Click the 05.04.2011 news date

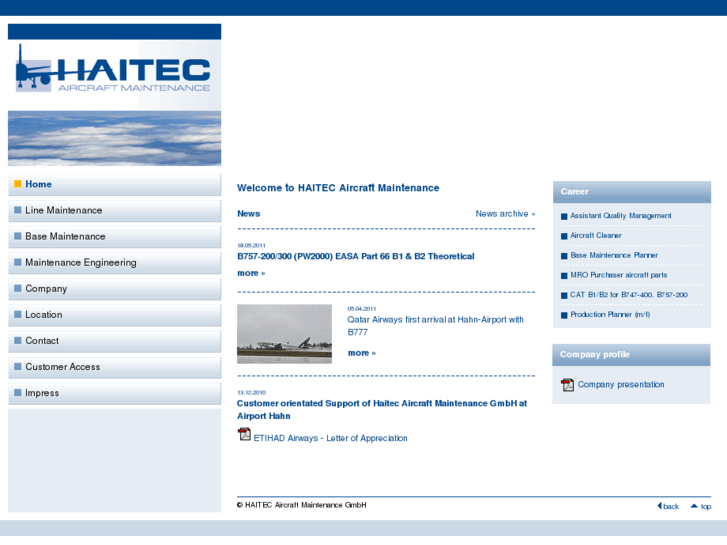tap(362, 308)
